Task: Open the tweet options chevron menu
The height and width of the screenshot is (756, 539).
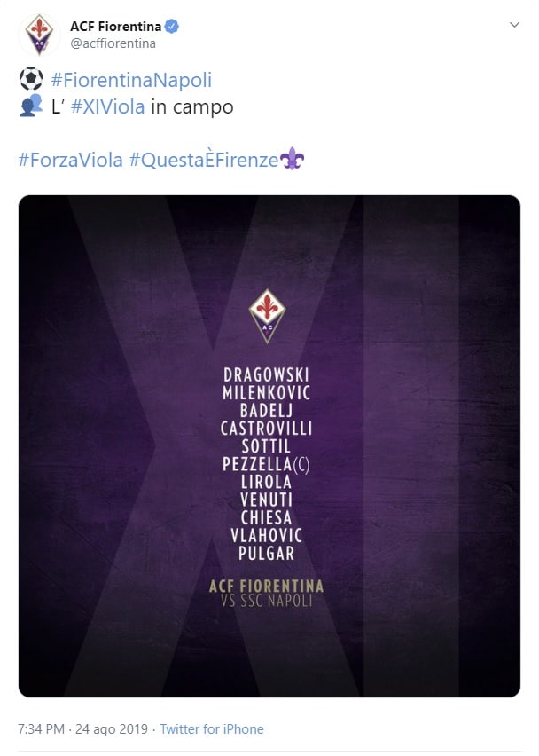Action: pyautogui.click(x=514, y=25)
